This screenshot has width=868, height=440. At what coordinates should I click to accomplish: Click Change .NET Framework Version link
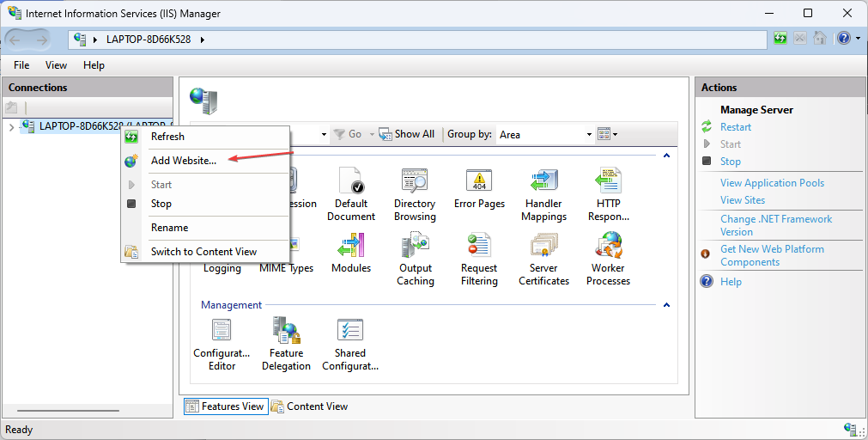coord(775,225)
